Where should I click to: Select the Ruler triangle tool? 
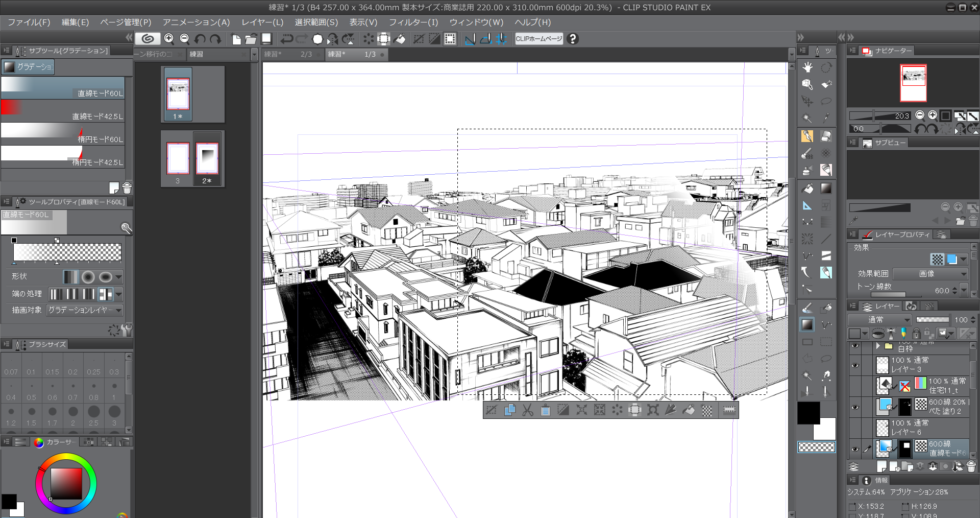tap(807, 205)
